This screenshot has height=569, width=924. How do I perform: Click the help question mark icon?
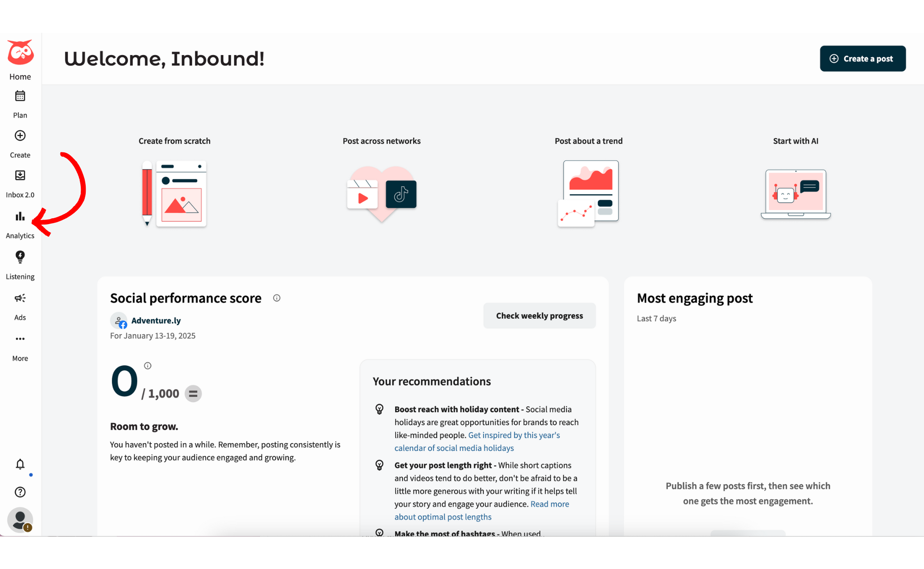[20, 492]
